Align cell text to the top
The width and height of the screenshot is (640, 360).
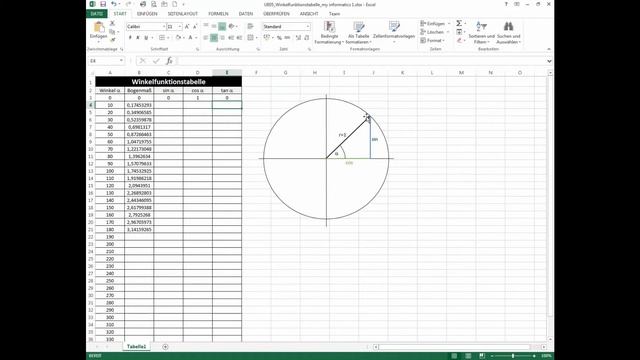pyautogui.click(x=206, y=26)
